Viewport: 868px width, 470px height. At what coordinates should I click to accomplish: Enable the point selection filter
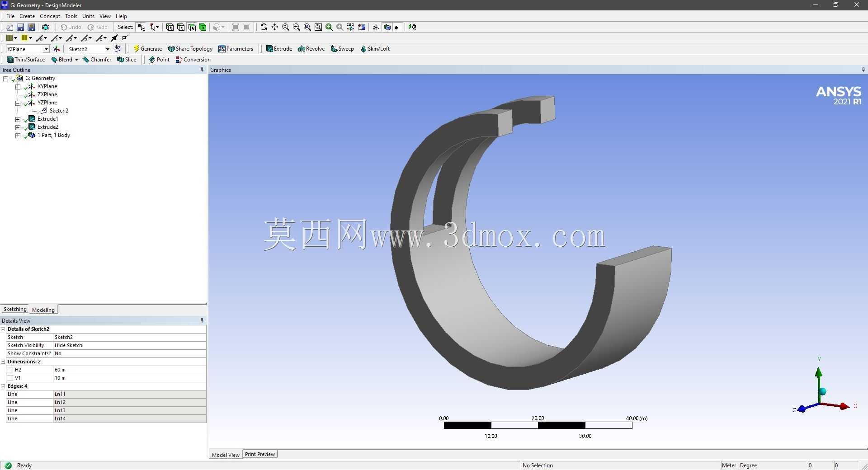coord(170,27)
